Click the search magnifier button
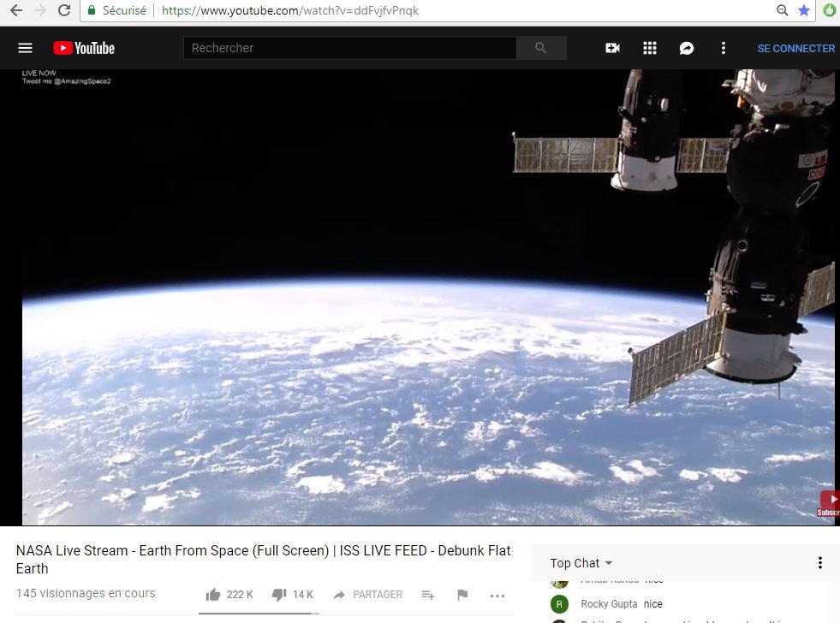 [x=541, y=48]
